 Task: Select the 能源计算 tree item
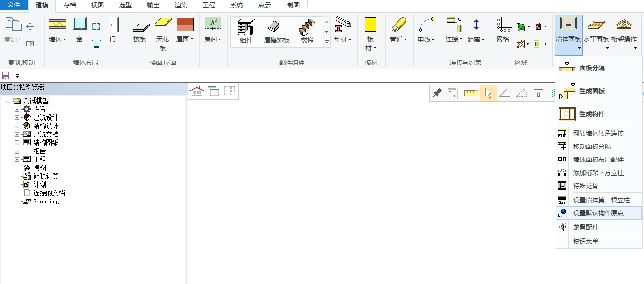[x=46, y=176]
